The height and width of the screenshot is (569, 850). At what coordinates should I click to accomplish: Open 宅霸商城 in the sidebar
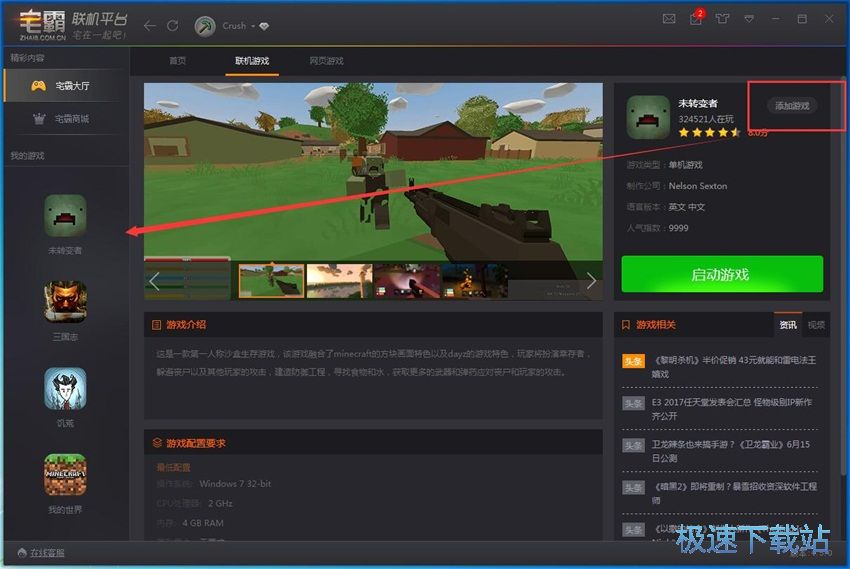pyautogui.click(x=67, y=119)
